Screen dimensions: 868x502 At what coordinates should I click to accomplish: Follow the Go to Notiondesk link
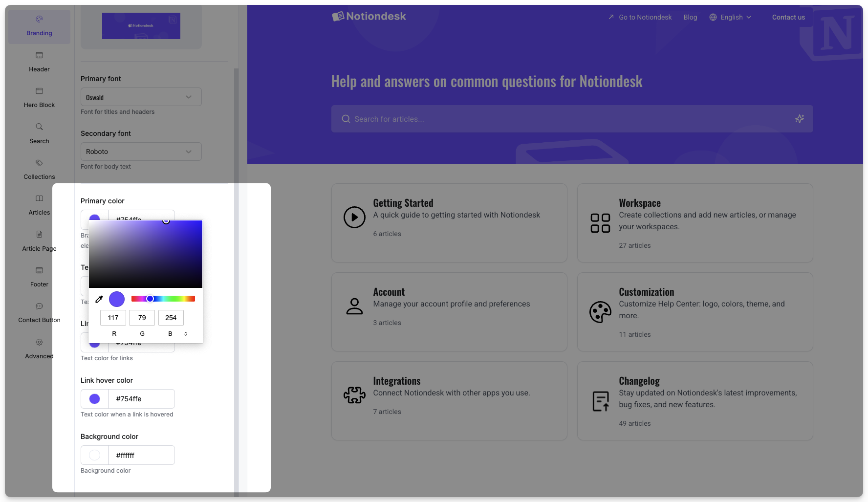click(640, 17)
